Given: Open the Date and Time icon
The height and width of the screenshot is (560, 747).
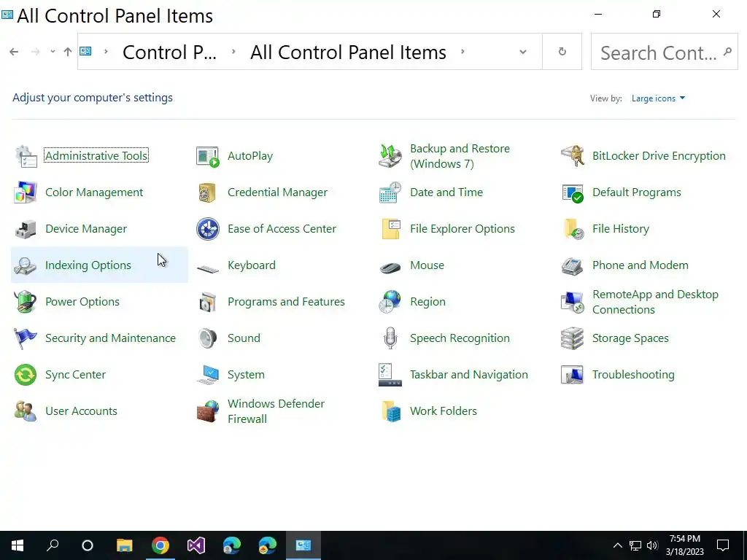Looking at the screenshot, I should pos(390,192).
